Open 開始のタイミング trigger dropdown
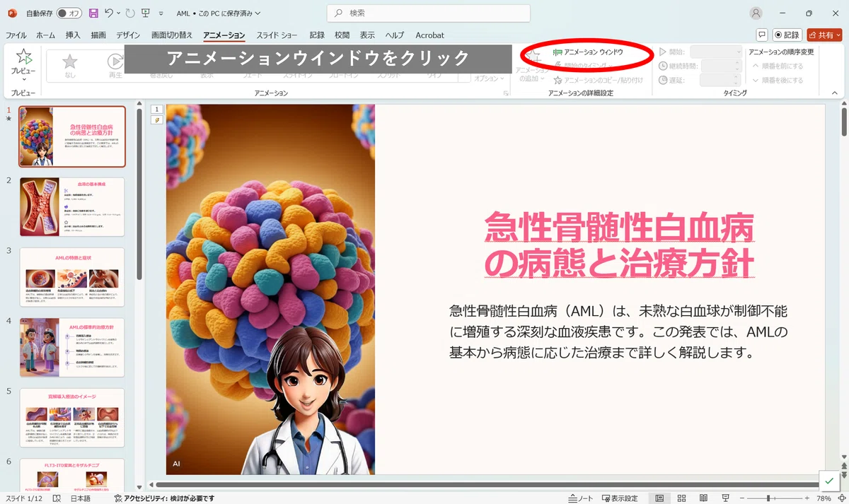Image resolution: width=849 pixels, height=504 pixels. pyautogui.click(x=584, y=66)
